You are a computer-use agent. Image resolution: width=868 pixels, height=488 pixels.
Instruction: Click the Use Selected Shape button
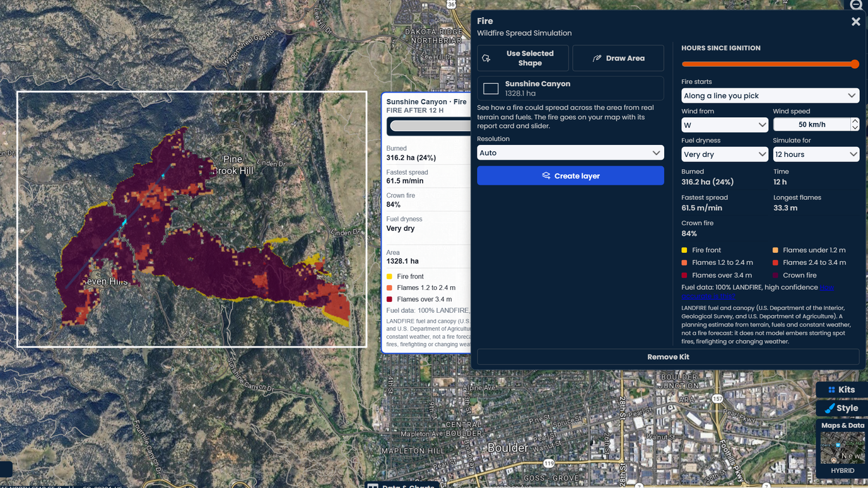click(523, 58)
